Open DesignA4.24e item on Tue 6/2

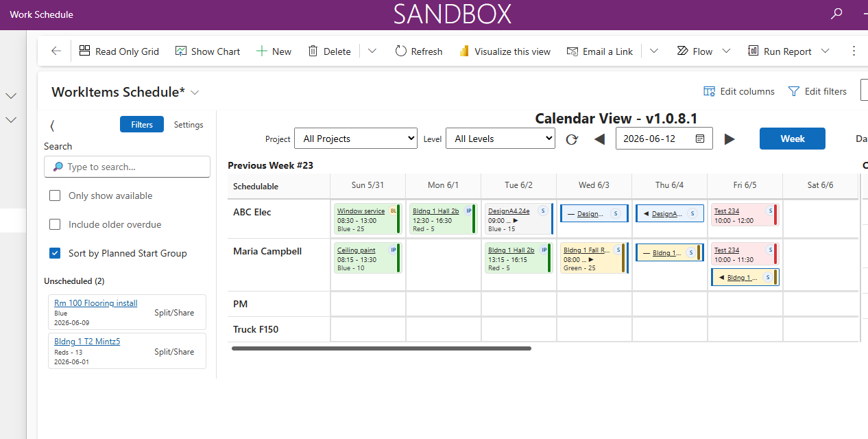coord(509,211)
